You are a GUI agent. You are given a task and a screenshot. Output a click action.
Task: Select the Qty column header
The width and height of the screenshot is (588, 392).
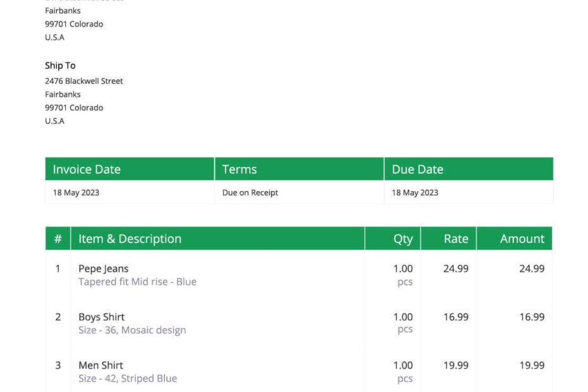pyautogui.click(x=405, y=238)
